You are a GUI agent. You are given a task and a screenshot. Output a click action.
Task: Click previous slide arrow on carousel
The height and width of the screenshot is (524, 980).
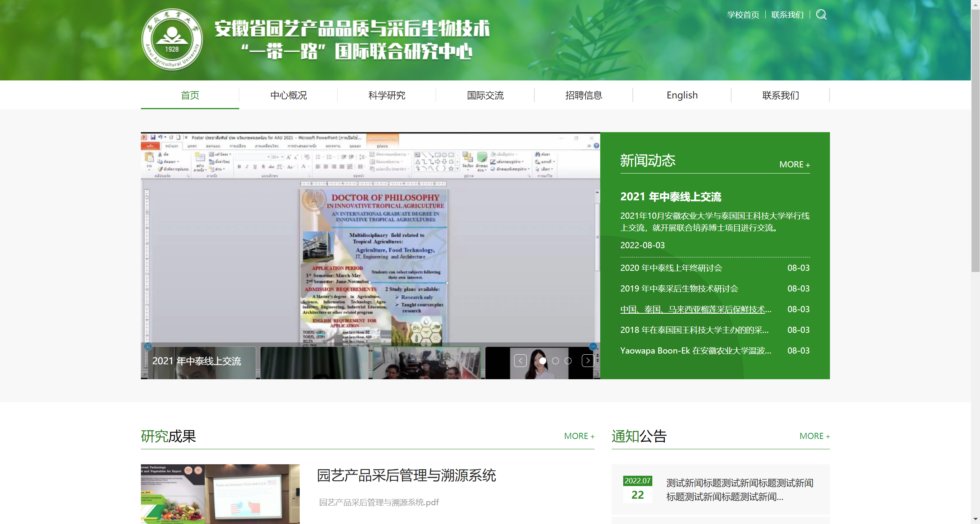point(520,360)
